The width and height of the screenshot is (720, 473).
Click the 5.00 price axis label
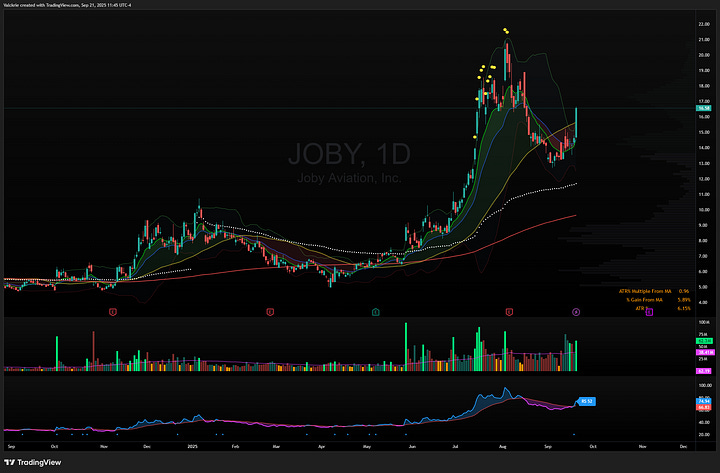(704, 287)
